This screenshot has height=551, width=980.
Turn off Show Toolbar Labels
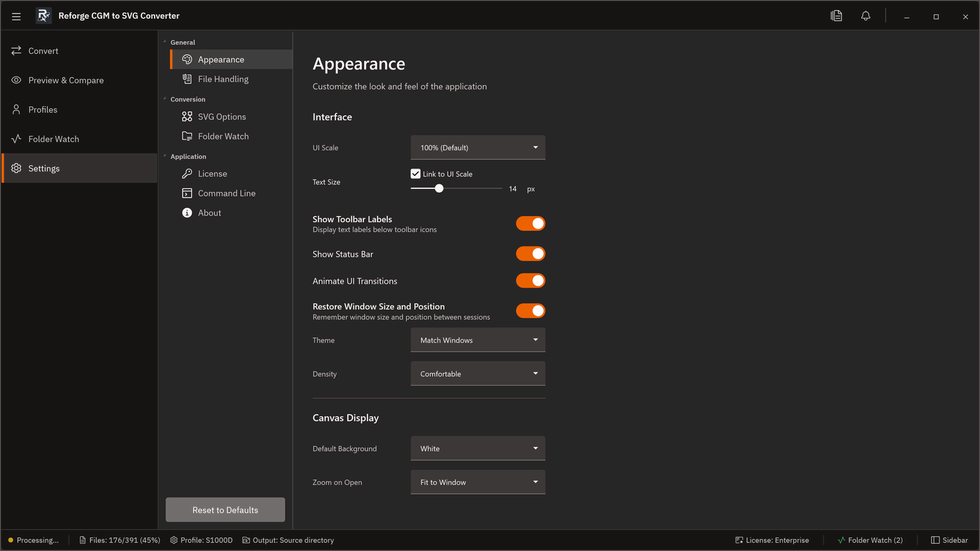(530, 223)
